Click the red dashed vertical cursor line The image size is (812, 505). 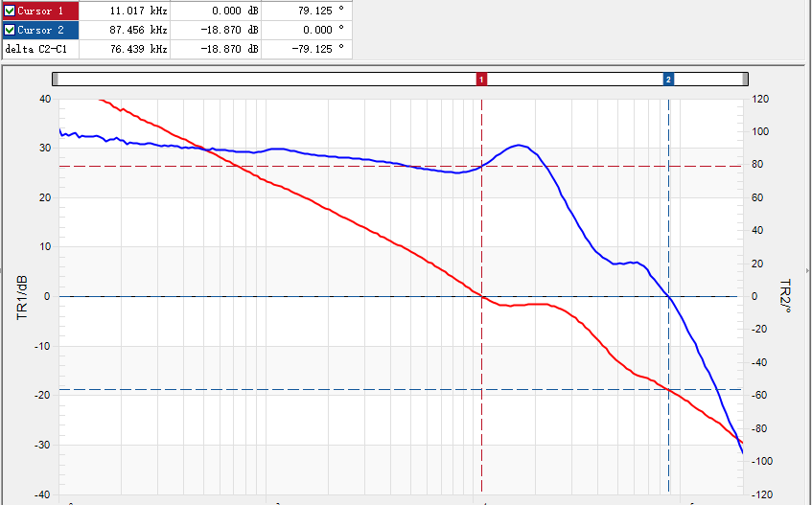pyautogui.click(x=482, y=402)
